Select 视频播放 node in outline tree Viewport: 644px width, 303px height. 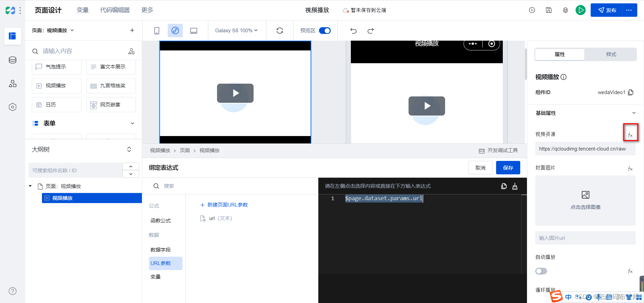point(92,198)
